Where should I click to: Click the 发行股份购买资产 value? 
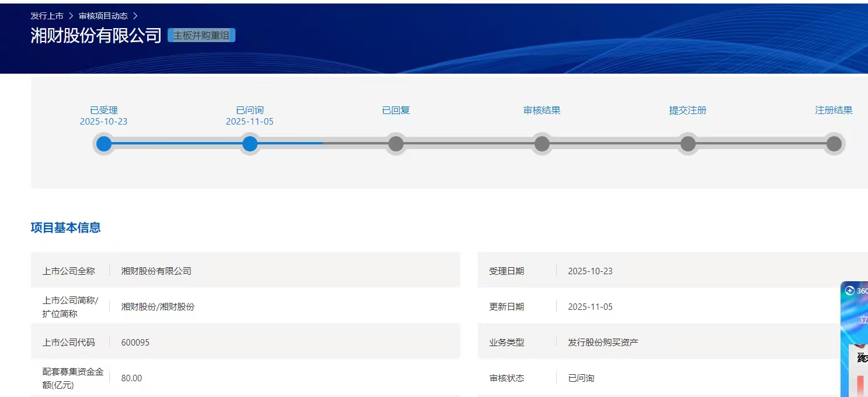[x=603, y=343]
